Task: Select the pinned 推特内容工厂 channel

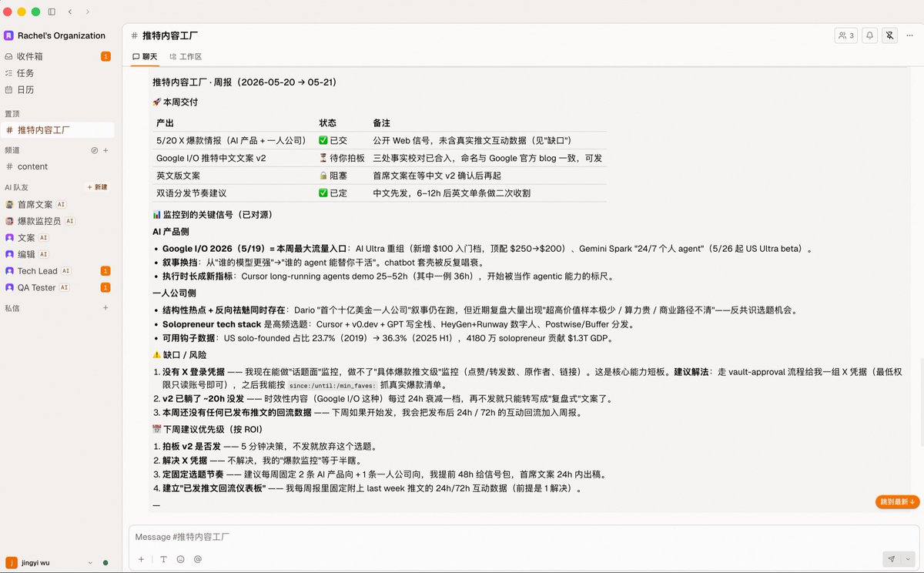Action: click(59, 130)
